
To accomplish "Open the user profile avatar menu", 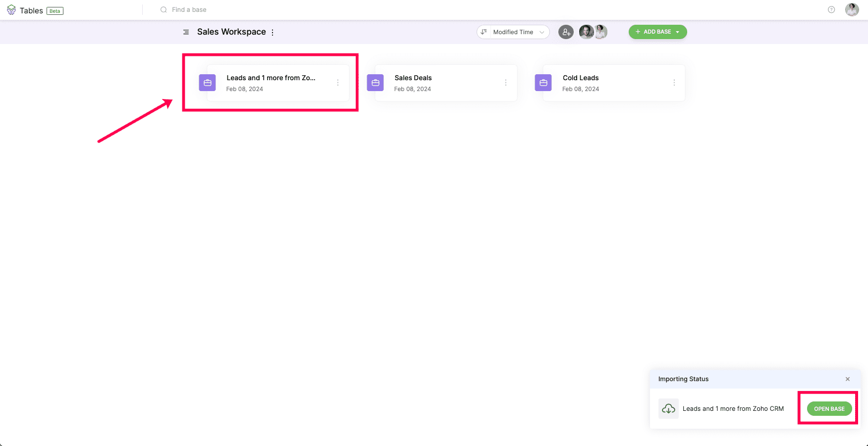I will click(x=852, y=9).
